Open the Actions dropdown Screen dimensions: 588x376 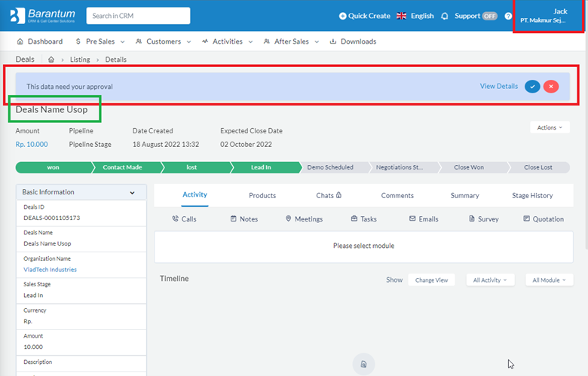(x=550, y=127)
